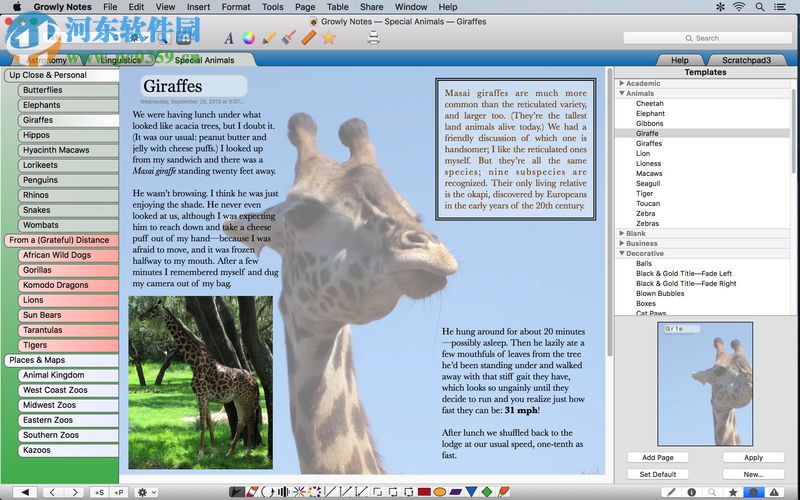
Task: Select the eraser tool in bottom toolbar
Action: [253, 492]
